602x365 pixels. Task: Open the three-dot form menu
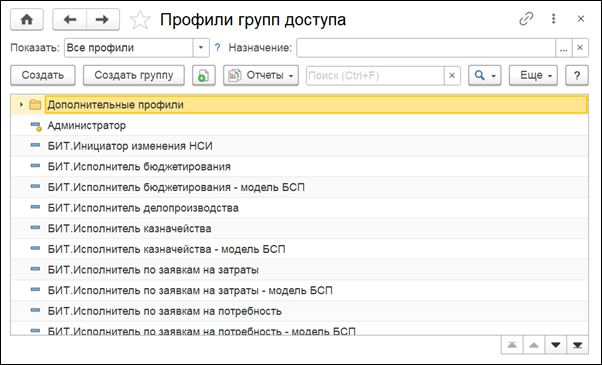coord(553,19)
